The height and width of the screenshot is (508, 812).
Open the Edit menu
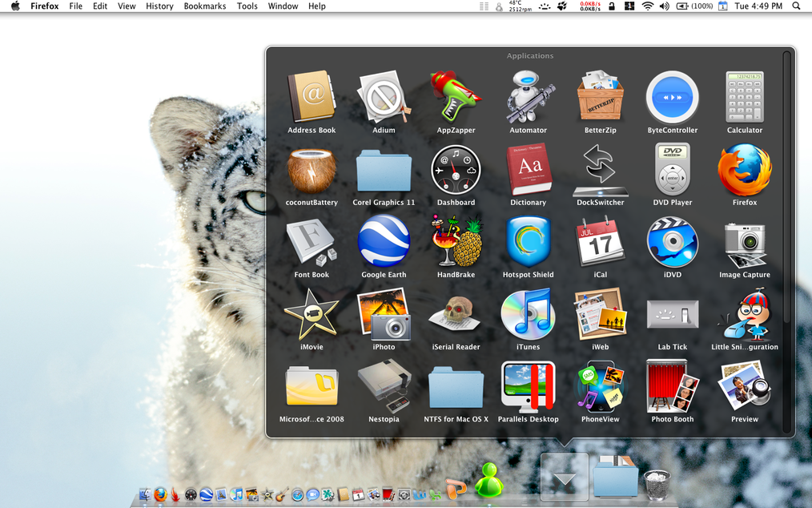tap(100, 6)
